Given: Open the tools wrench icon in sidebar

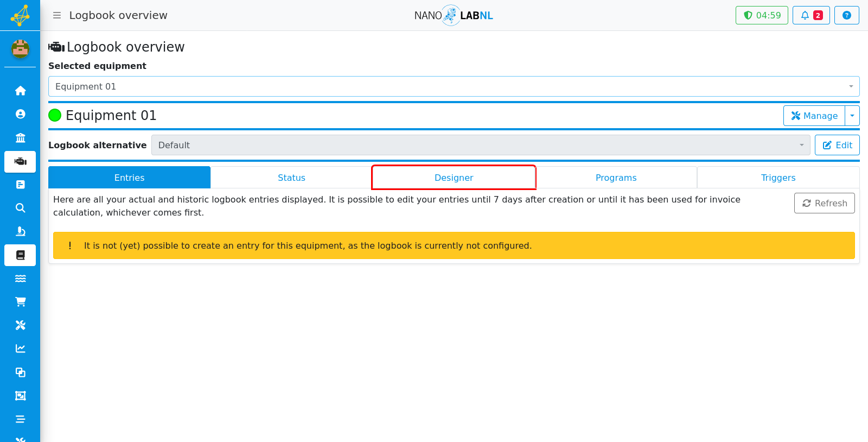Looking at the screenshot, I should click(x=20, y=325).
